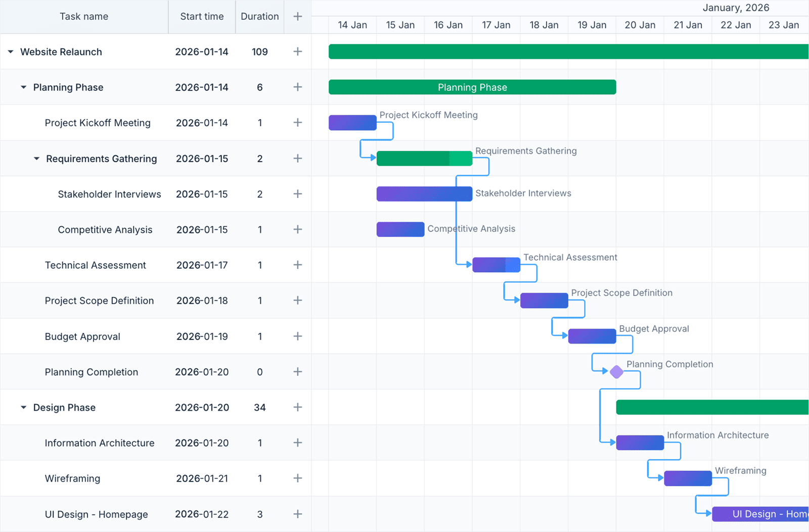Screen dimensions: 809x532
Task: Click the plus icon in the column header
Action: tap(298, 17)
